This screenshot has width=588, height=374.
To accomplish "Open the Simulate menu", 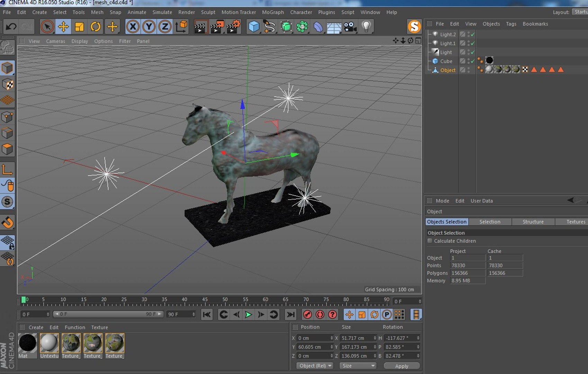I will (x=162, y=12).
